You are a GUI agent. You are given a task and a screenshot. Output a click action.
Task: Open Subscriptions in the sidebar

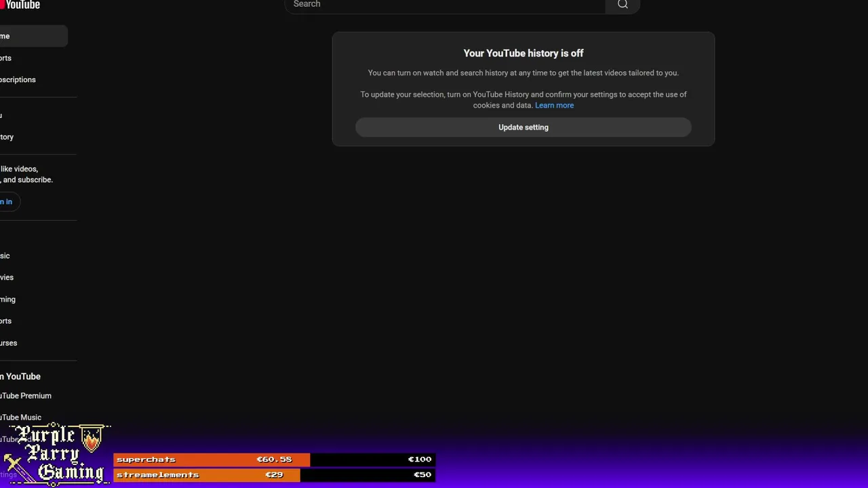18,80
